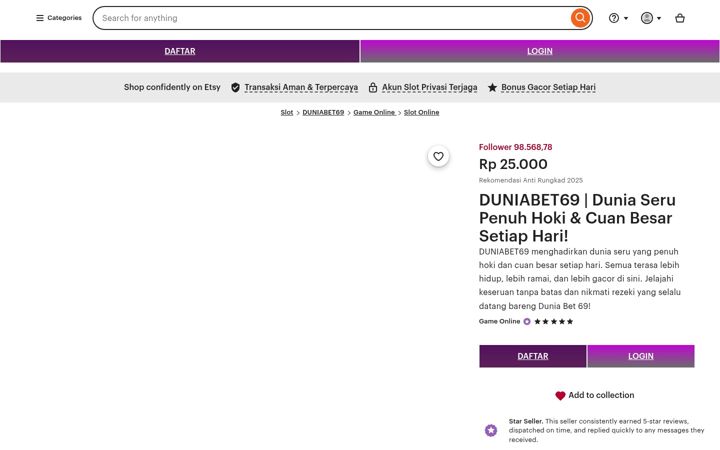Open the DUNIABET69 breadcrumb link
720x450 pixels.
323,112
